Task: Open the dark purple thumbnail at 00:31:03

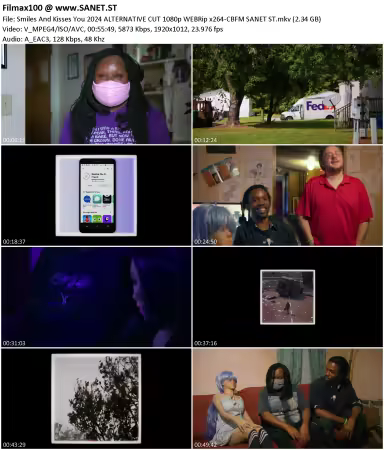Action: coord(96,297)
